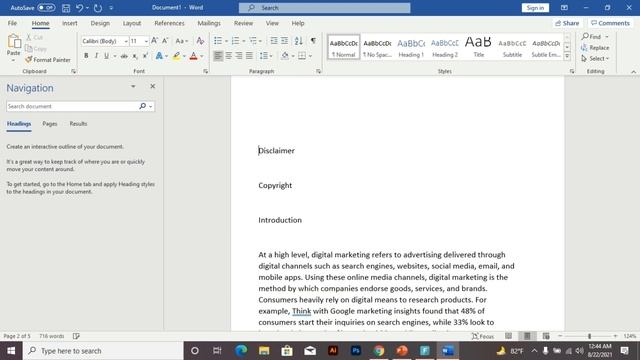Open the Select dropdown in Editing

[595, 59]
